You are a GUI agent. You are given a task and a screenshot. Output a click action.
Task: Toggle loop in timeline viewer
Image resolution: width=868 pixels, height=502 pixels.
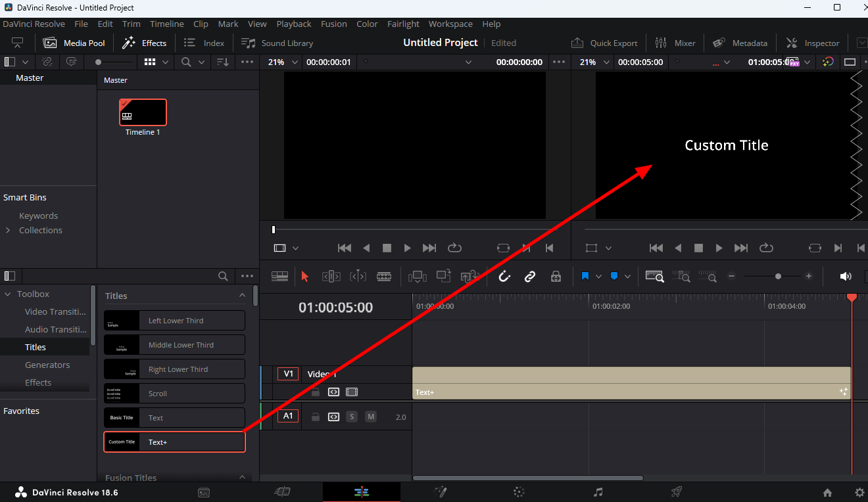[x=766, y=248]
